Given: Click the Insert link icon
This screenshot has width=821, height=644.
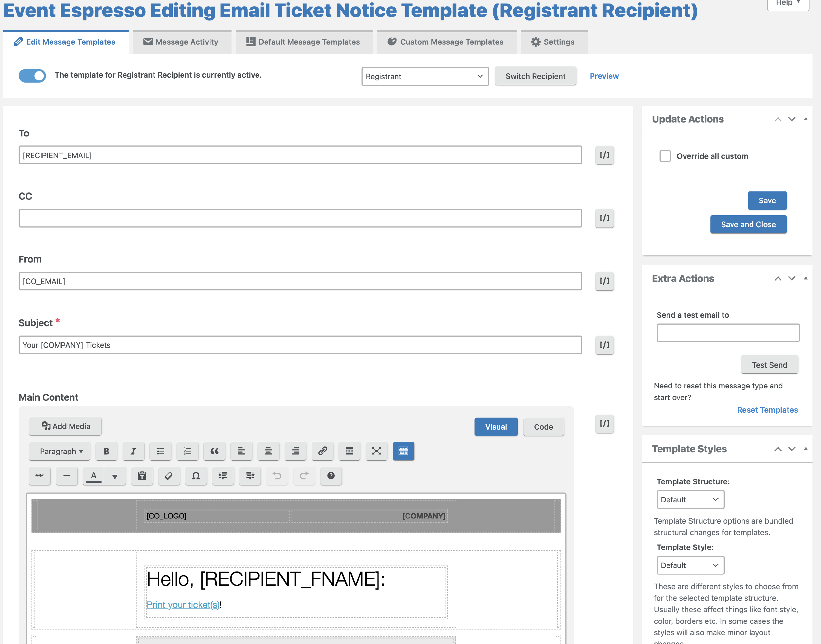Looking at the screenshot, I should coord(322,451).
